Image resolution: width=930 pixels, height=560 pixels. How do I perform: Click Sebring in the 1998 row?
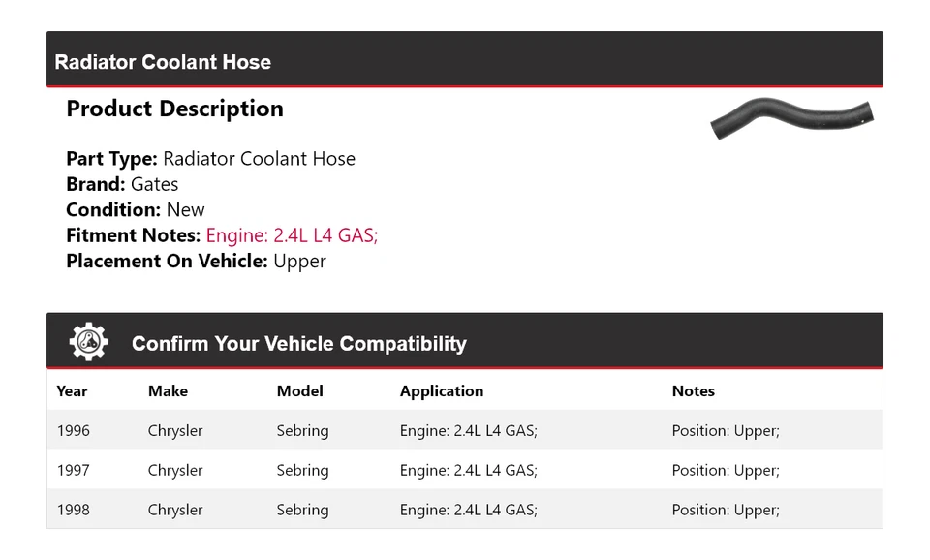(302, 511)
